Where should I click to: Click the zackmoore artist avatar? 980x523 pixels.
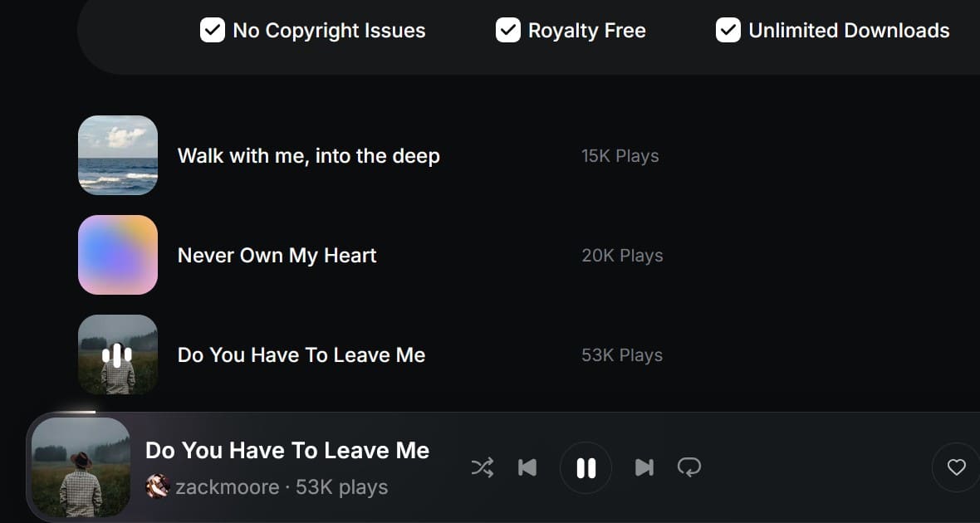coord(157,486)
